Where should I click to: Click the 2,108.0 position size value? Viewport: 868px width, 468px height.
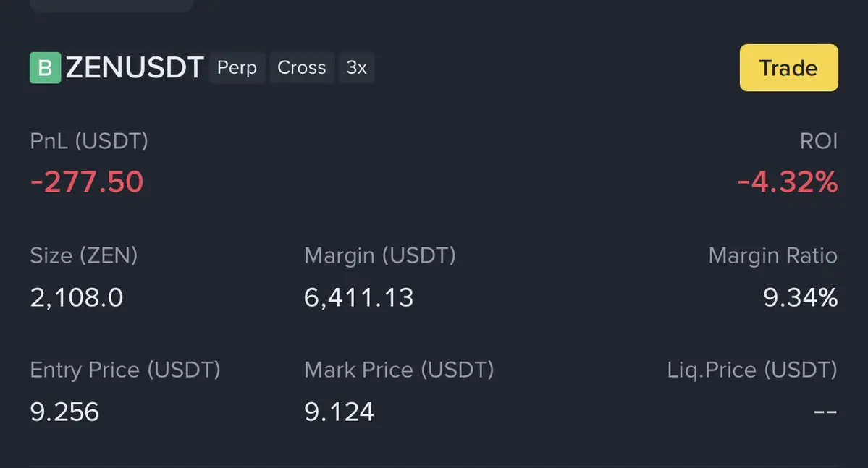tap(77, 297)
